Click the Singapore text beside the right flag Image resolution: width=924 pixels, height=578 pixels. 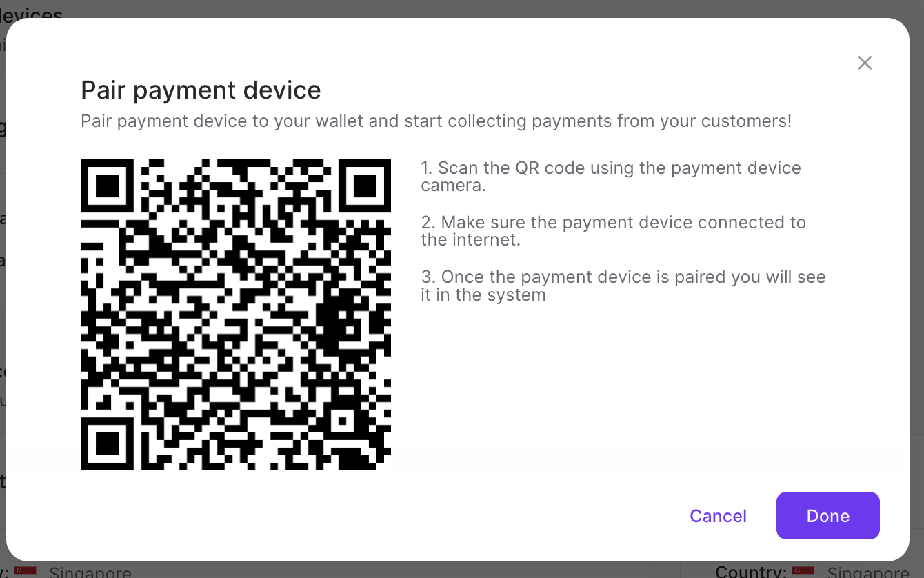[867, 572]
